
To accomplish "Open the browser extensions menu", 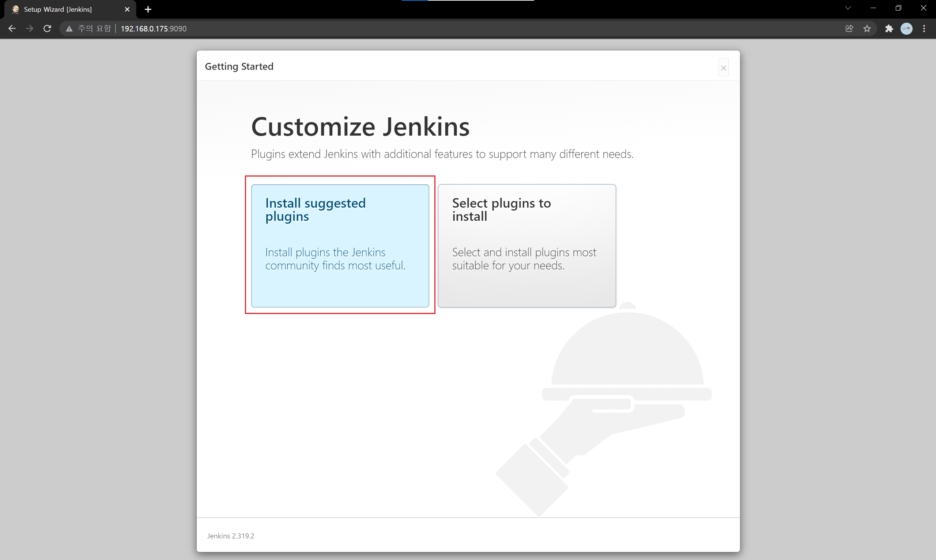I will [x=889, y=29].
